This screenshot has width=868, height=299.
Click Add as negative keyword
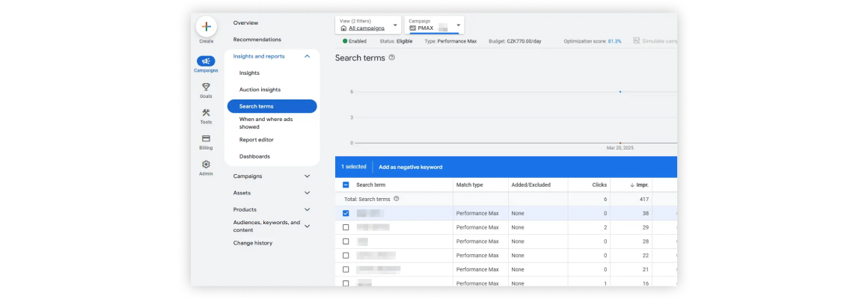click(x=410, y=167)
